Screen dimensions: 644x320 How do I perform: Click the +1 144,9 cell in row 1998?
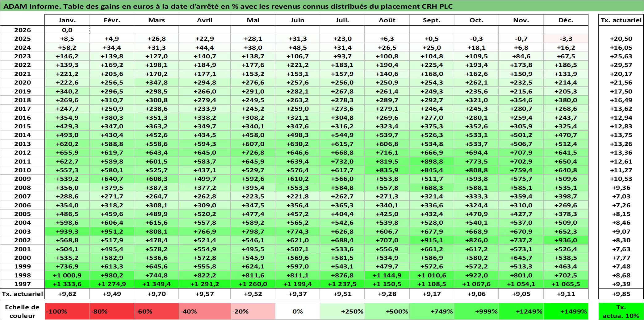point(387,275)
